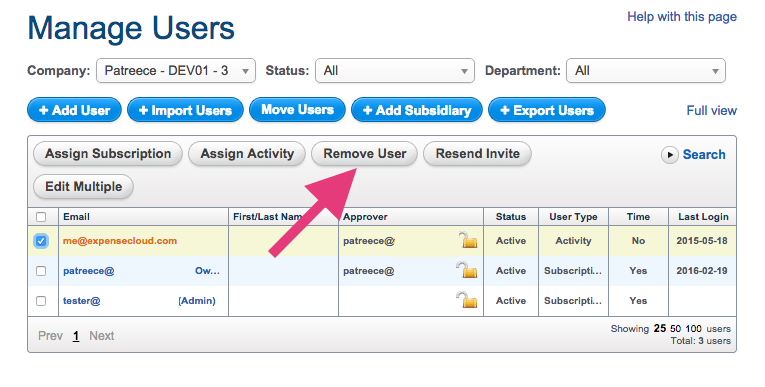Click the Ow... label in patreece@ row

tap(207, 271)
